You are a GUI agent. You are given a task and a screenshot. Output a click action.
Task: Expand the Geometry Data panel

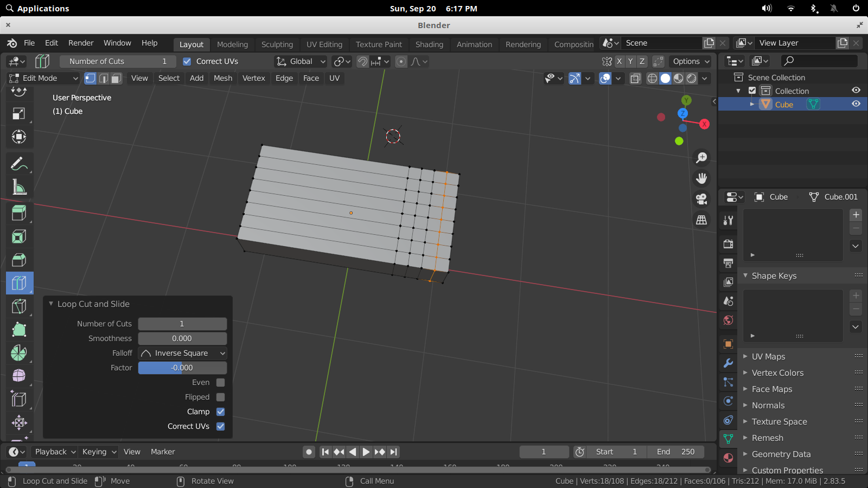(745, 454)
